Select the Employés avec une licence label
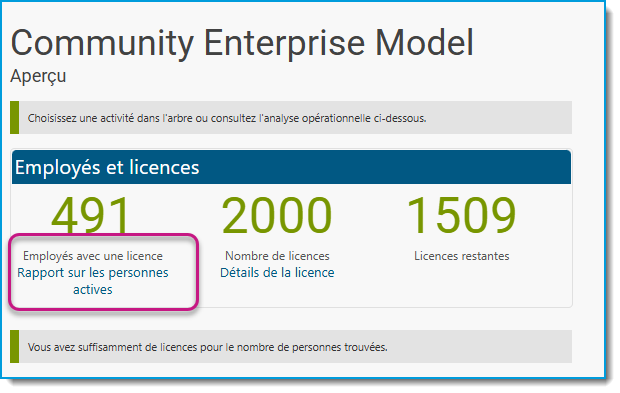The image size is (620, 393). point(93,256)
